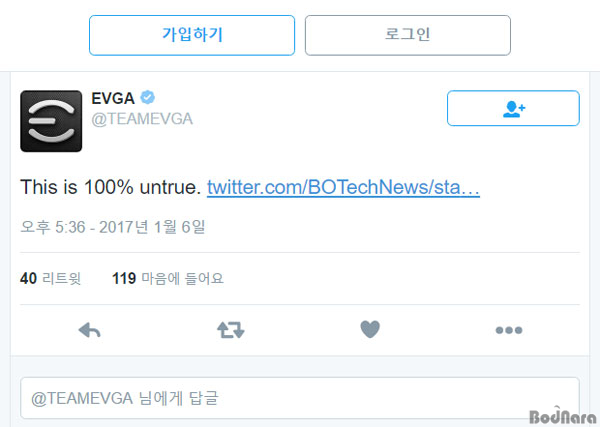
Task: Open the twitter.com/BOTechNews/sta… link
Action: [343, 187]
